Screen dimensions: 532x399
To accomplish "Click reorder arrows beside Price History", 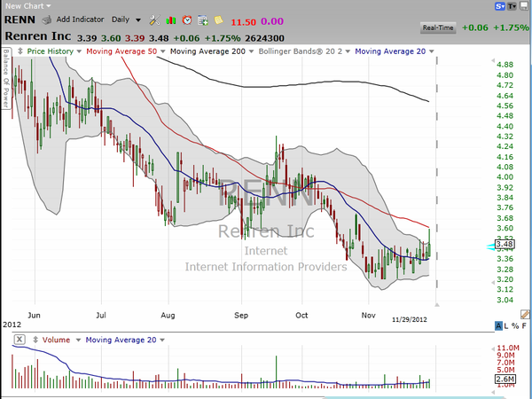I will pyautogui.click(x=20, y=51).
